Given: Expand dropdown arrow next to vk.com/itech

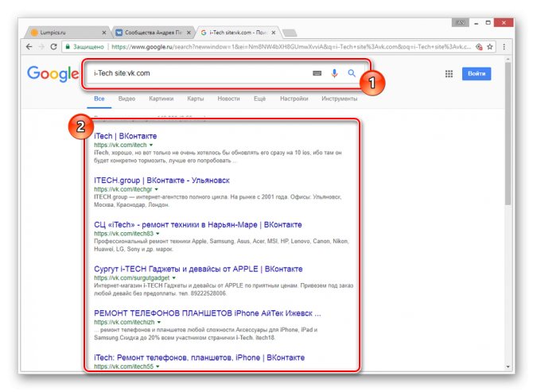Looking at the screenshot, I should pyautogui.click(x=151, y=145).
